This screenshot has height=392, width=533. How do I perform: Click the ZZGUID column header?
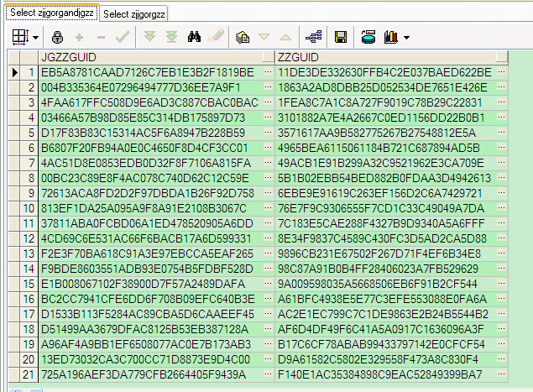click(x=386, y=57)
